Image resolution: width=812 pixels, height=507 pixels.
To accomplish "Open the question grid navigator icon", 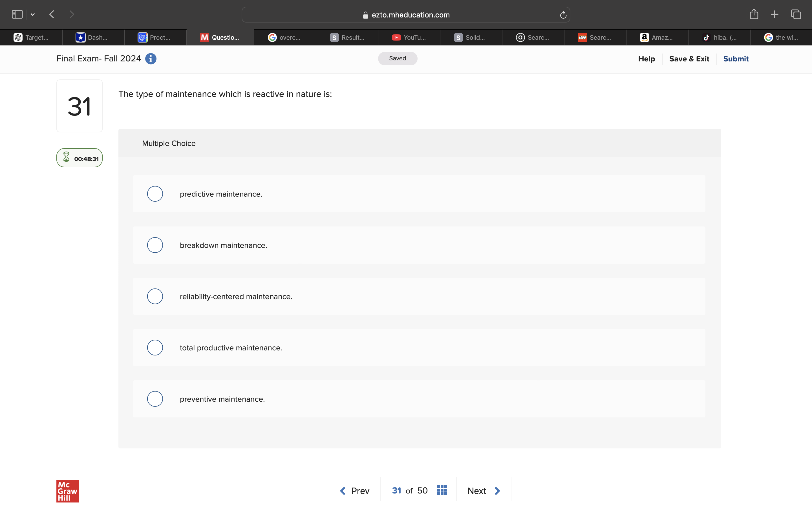I will [442, 490].
